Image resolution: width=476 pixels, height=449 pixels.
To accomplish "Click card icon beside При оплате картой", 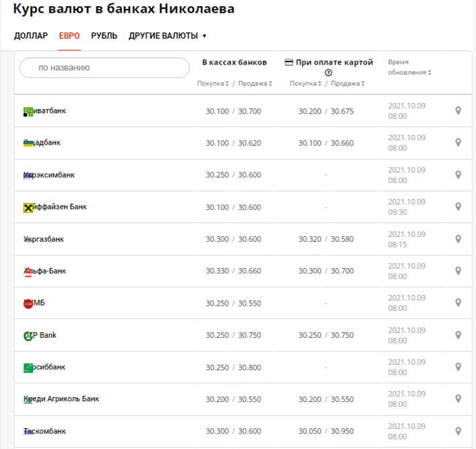I will click(289, 63).
